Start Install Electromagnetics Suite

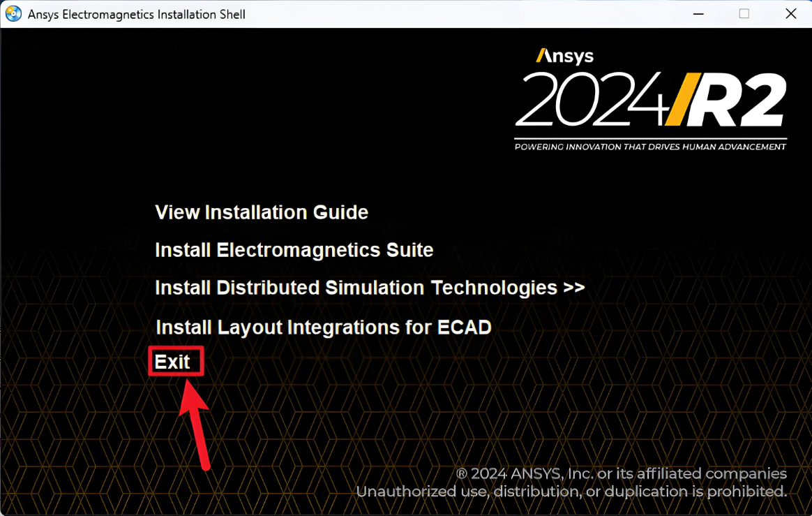[294, 250]
